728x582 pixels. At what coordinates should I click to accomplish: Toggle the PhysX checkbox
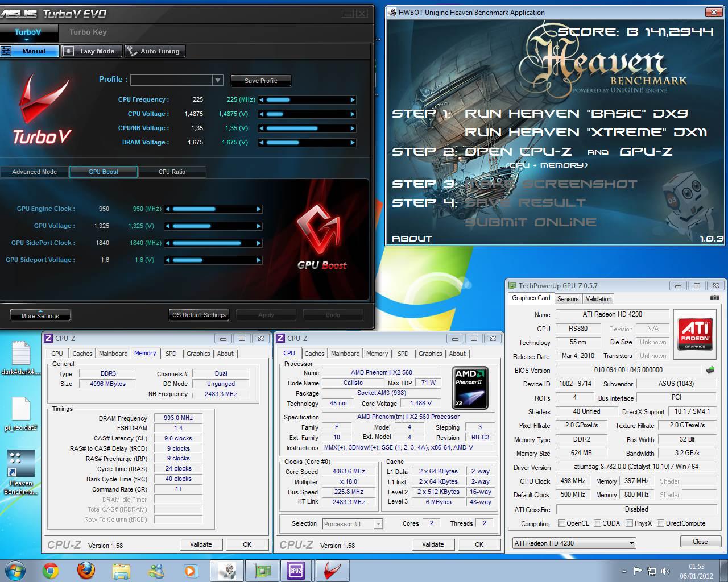(x=629, y=523)
